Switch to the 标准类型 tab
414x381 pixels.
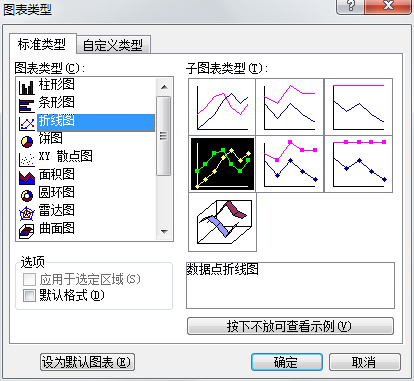(42, 44)
